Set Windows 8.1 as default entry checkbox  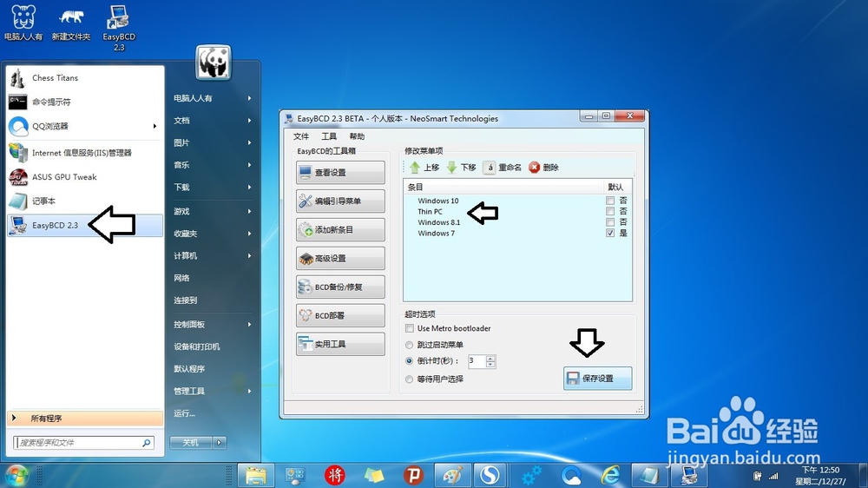pos(610,222)
